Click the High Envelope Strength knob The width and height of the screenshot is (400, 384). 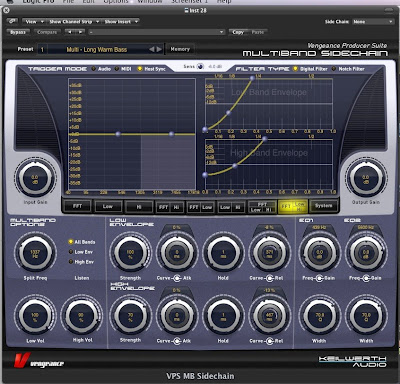(130, 316)
